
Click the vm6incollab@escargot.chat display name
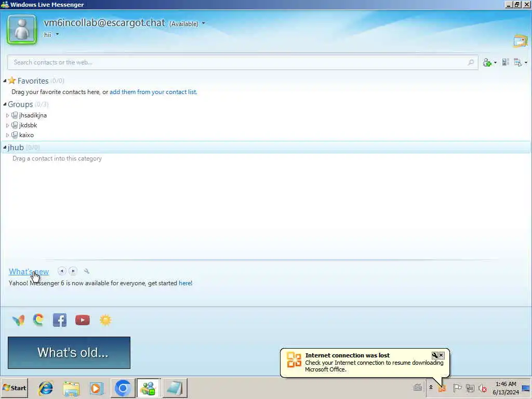(x=104, y=23)
